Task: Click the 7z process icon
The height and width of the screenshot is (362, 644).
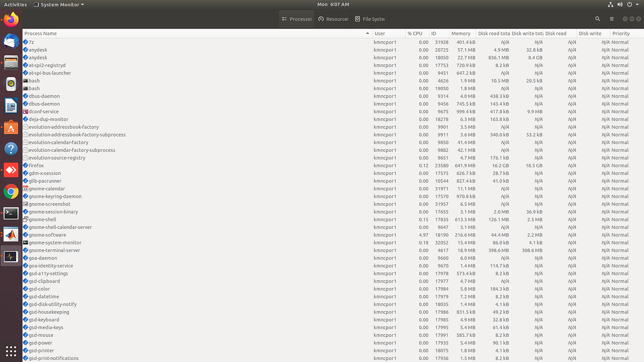Action: (25, 41)
